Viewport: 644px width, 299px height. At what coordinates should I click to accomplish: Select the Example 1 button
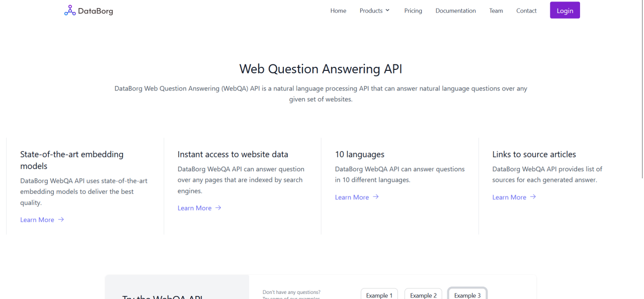coord(379,295)
